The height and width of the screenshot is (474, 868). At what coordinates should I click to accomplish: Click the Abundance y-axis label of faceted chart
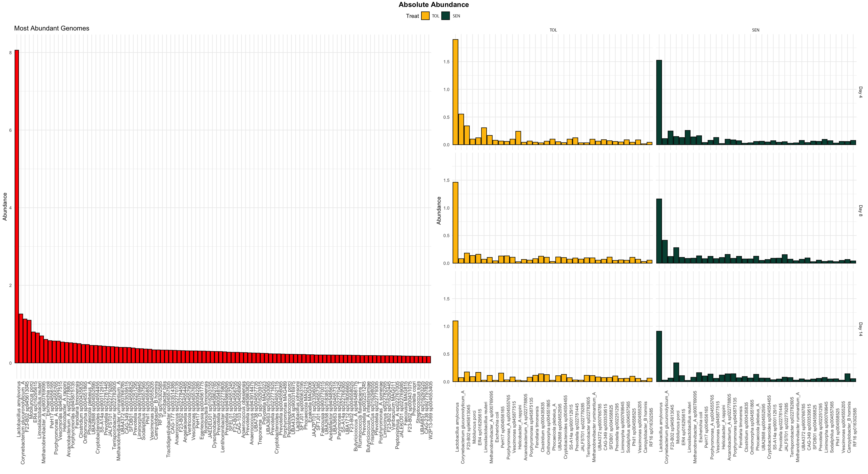tap(438, 211)
